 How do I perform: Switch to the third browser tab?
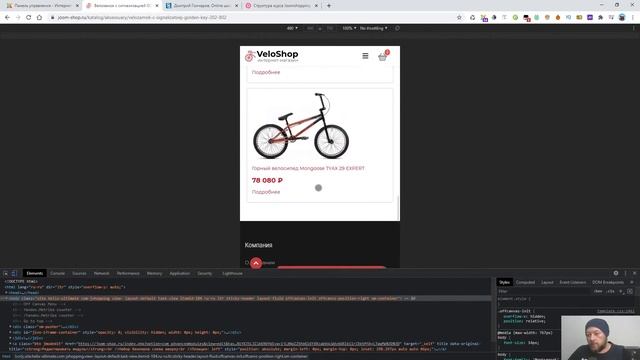[x=202, y=6]
